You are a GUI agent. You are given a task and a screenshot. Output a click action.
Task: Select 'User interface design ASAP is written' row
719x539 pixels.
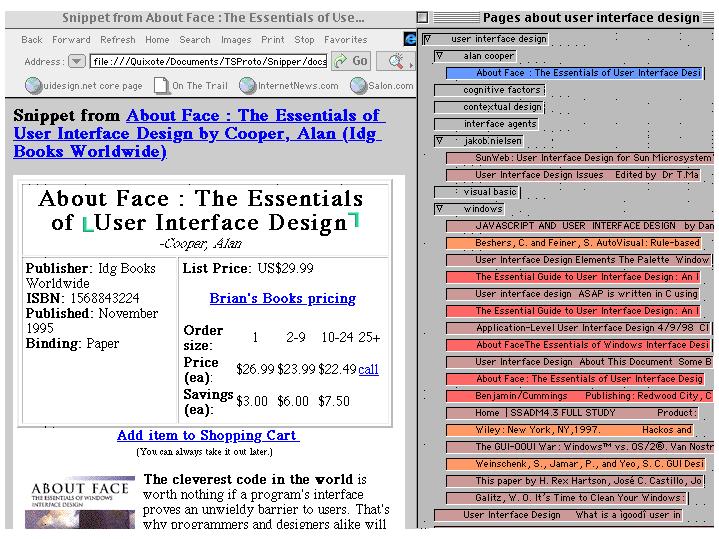click(x=573, y=294)
